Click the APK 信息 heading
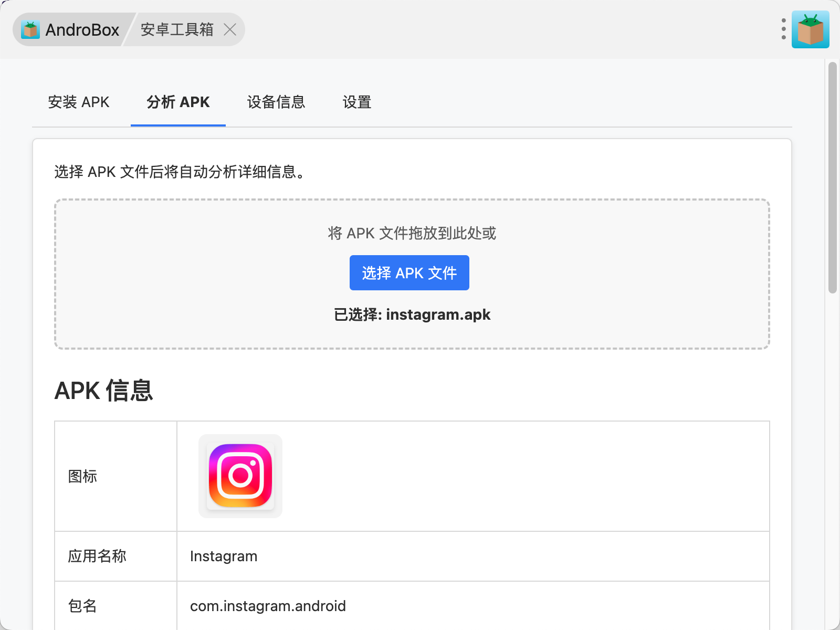840x630 pixels. (104, 391)
